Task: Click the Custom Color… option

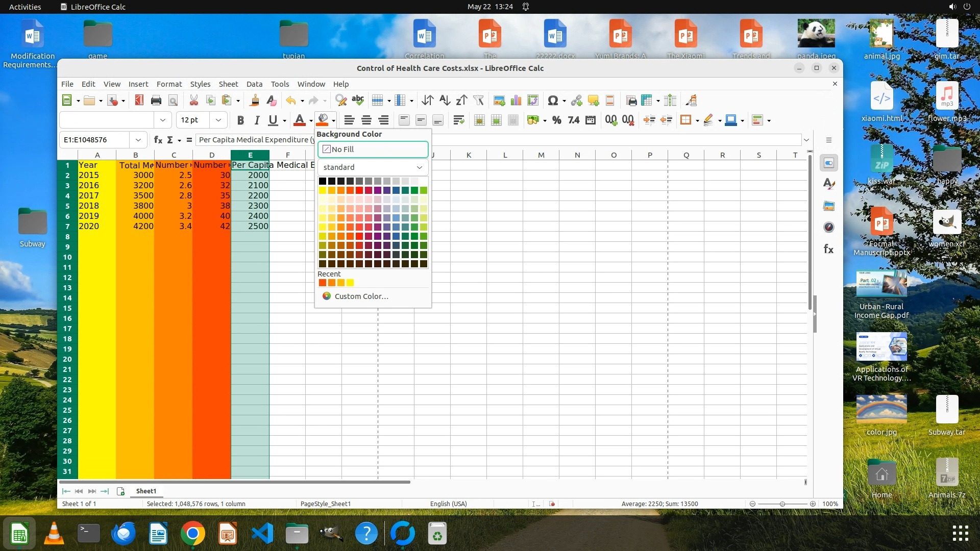Action: point(361,296)
